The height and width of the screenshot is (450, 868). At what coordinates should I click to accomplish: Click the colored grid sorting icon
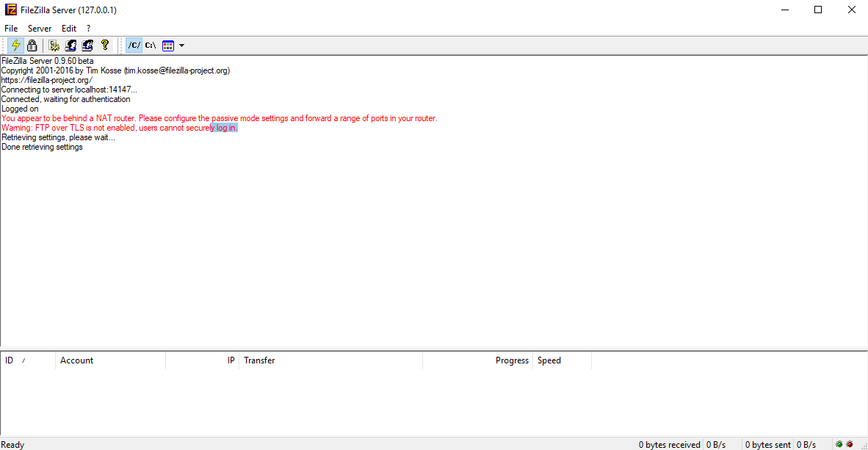[x=168, y=46]
